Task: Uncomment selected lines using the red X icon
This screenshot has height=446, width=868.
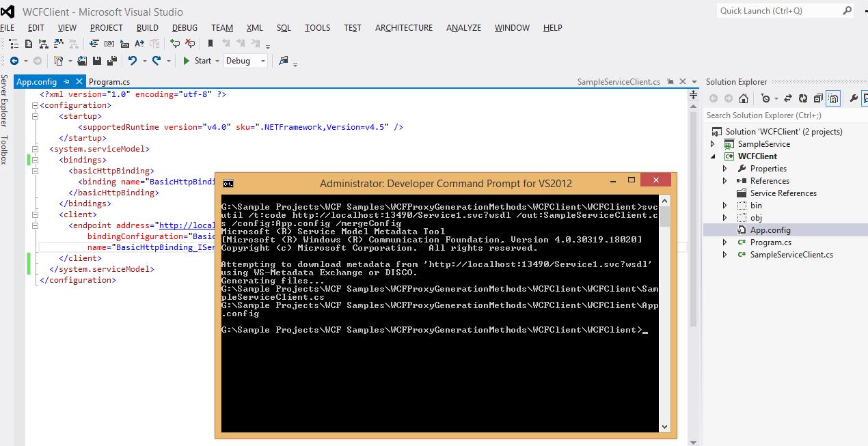Action: click(190, 44)
